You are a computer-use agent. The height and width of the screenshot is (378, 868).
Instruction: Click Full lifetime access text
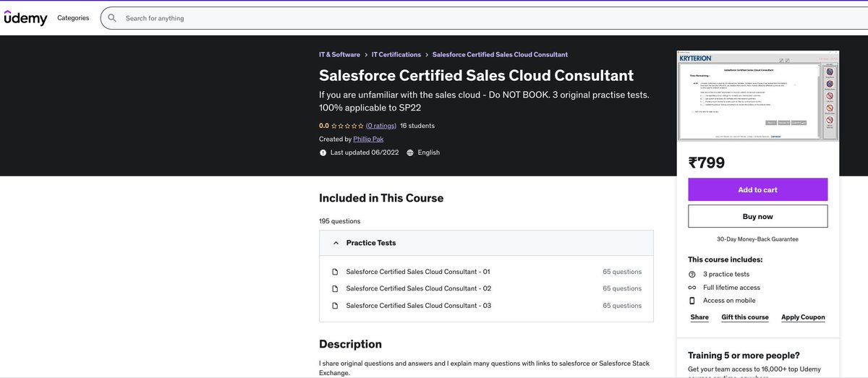731,288
